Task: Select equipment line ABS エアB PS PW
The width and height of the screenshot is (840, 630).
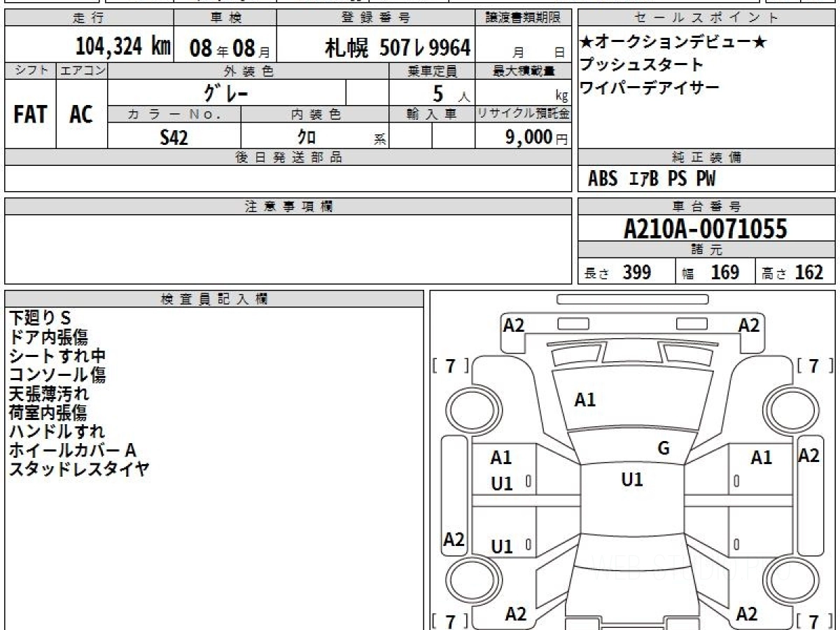Action: pyautogui.click(x=652, y=179)
